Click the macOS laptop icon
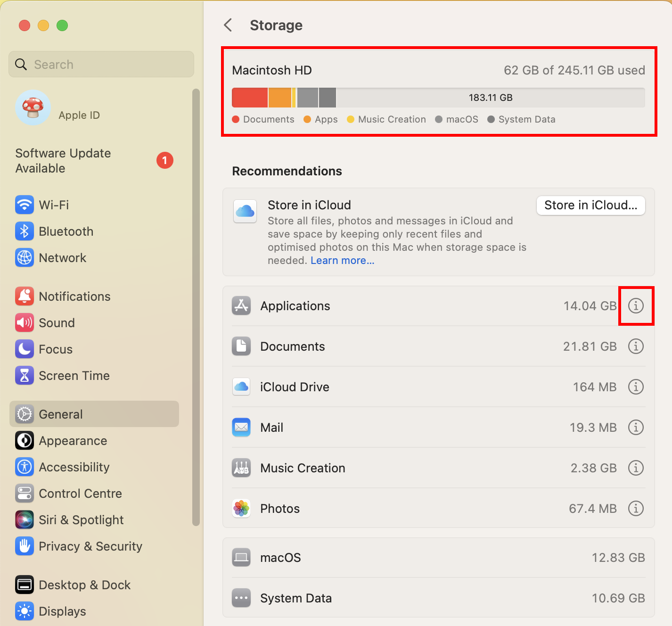 [x=241, y=558]
